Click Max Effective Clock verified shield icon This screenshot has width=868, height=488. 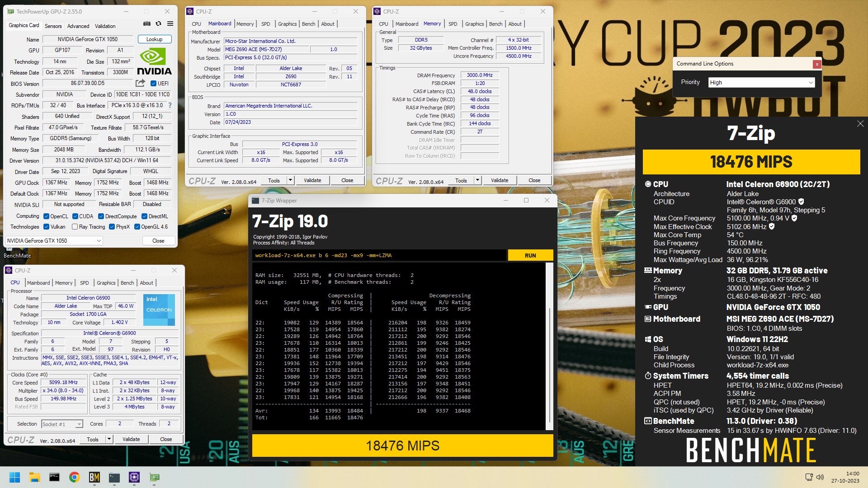coord(772,227)
